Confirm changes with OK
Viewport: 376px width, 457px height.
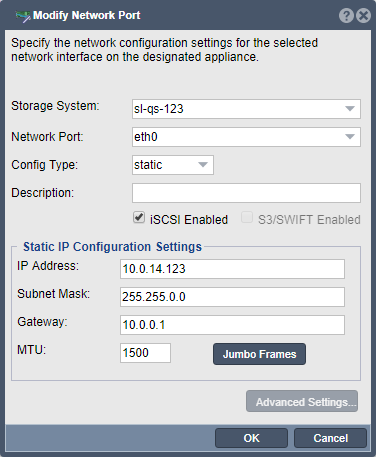(251, 438)
